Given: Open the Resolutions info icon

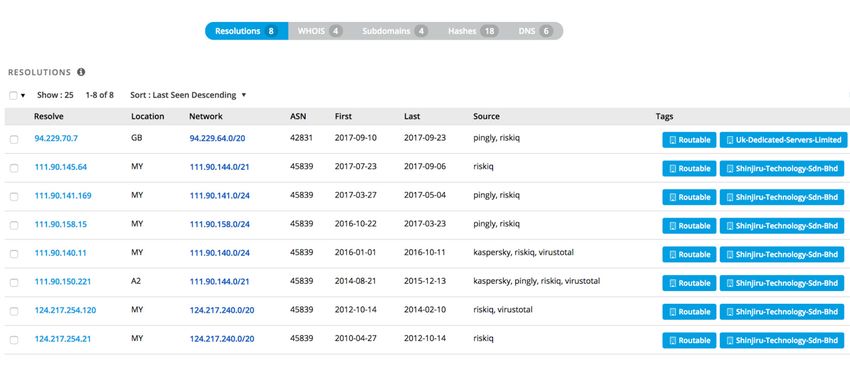Looking at the screenshot, I should (x=81, y=72).
